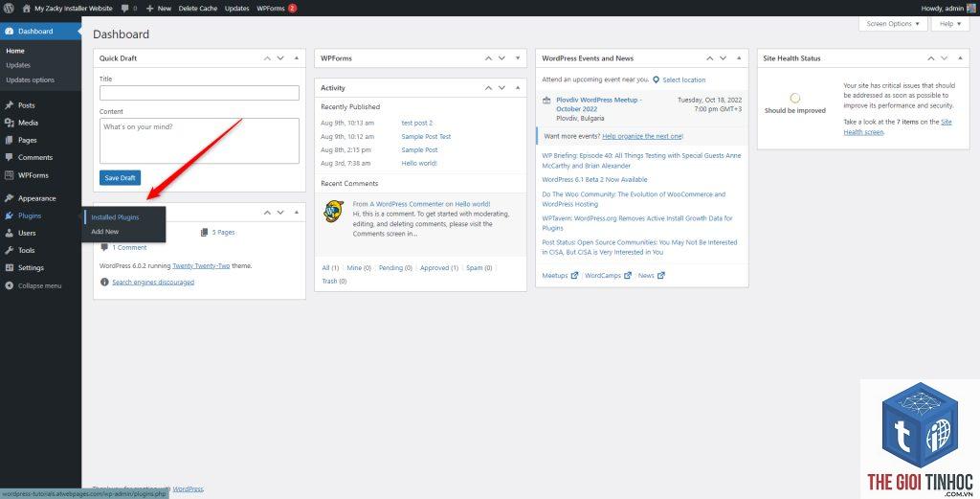Open comments bubble in admin bar
980x499 pixels.
(x=129, y=8)
